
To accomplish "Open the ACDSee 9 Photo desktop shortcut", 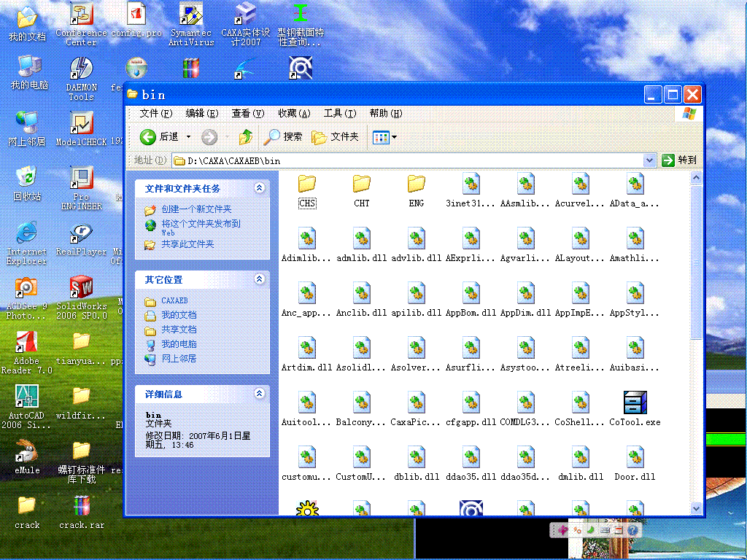I will (26, 297).
